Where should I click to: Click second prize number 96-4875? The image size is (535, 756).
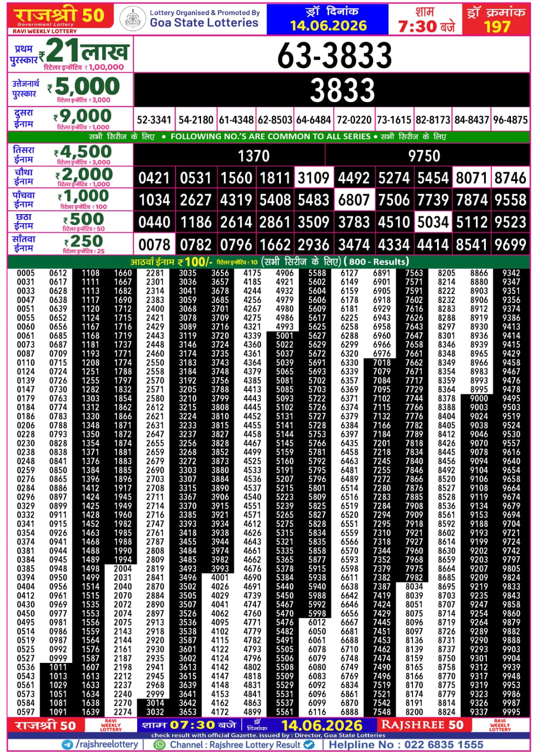tap(510, 120)
